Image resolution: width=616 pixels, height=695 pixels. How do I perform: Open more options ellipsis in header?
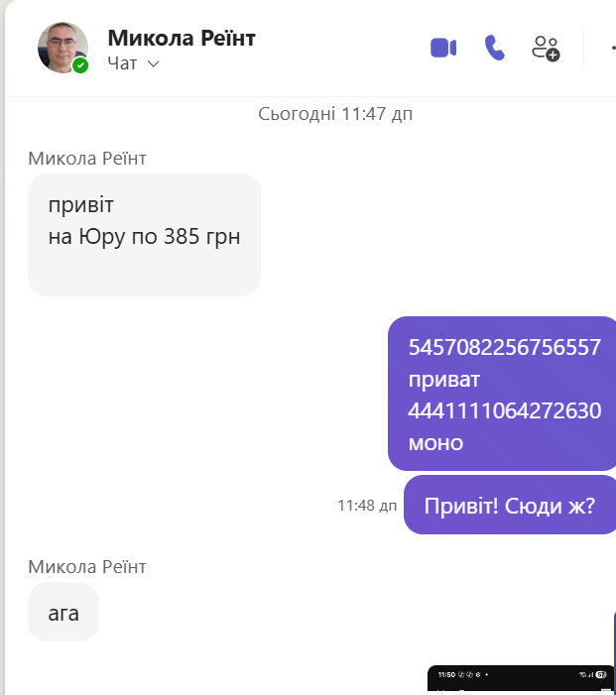click(x=613, y=48)
